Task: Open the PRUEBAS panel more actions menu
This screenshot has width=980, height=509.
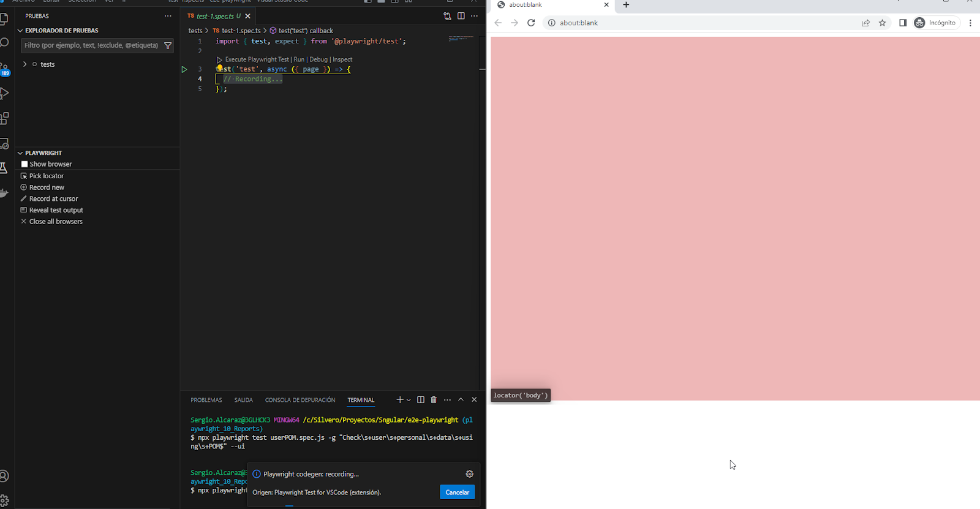Action: [168, 16]
